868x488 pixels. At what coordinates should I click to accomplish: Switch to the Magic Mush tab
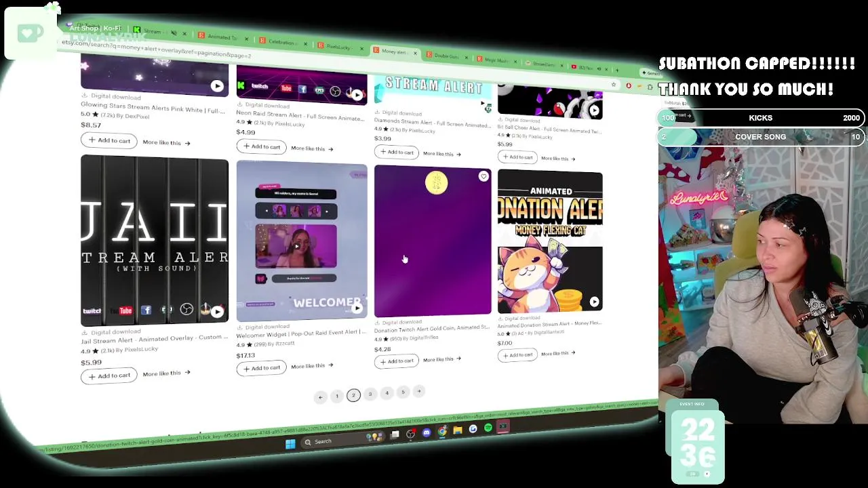[496, 60]
